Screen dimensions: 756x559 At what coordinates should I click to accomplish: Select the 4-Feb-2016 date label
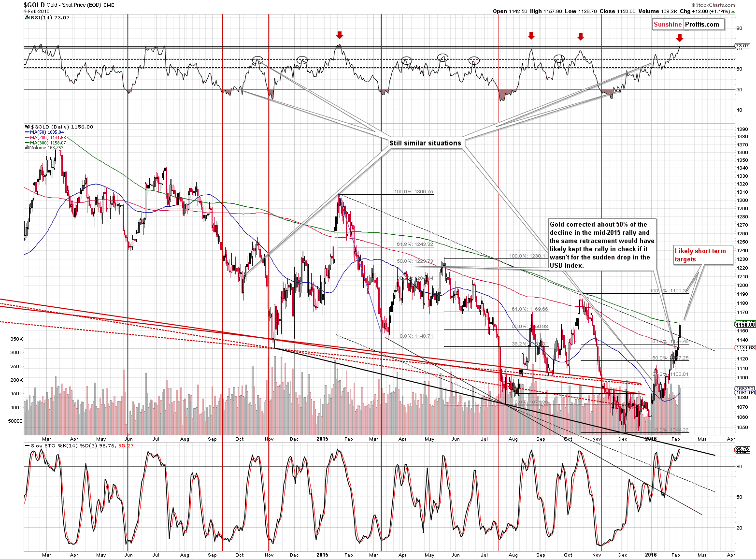(37, 11)
